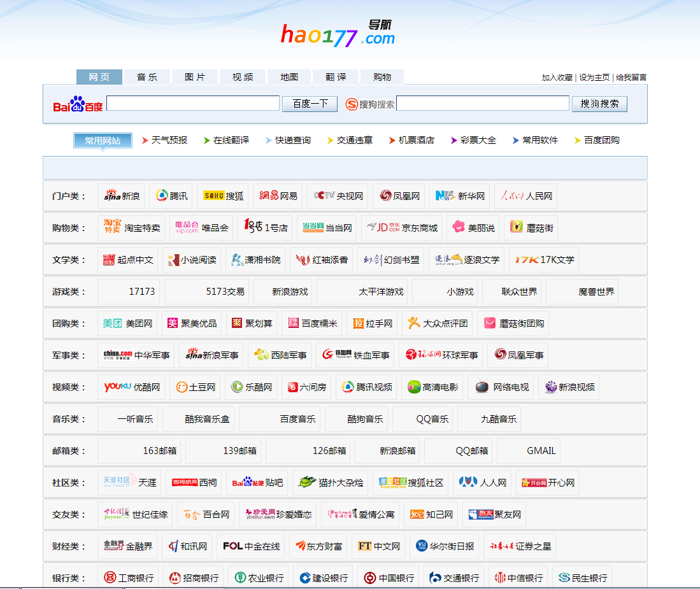Open the 17K文学 logo link
Image resolution: width=700 pixels, height=589 pixels.
(527, 260)
